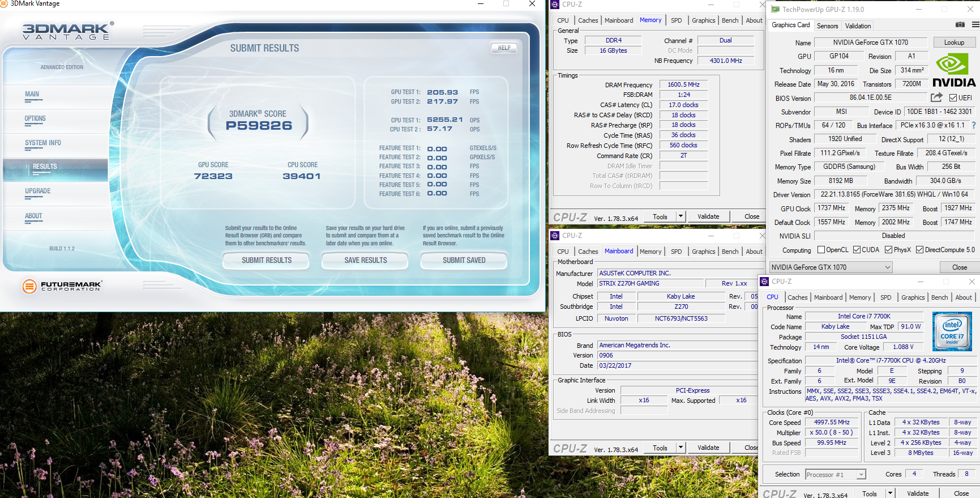Screen dimensions: 980x498
Task: Click HELP button in 3DMark
Action: point(504,48)
